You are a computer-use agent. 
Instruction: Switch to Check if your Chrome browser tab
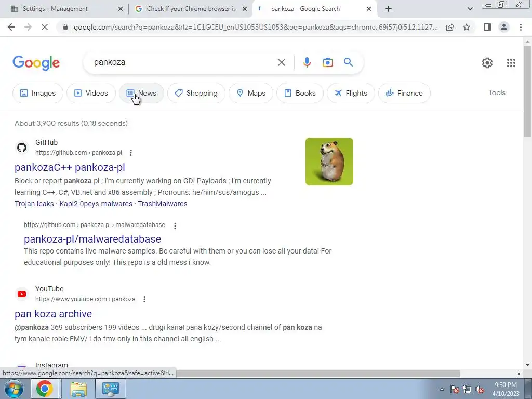click(x=191, y=9)
